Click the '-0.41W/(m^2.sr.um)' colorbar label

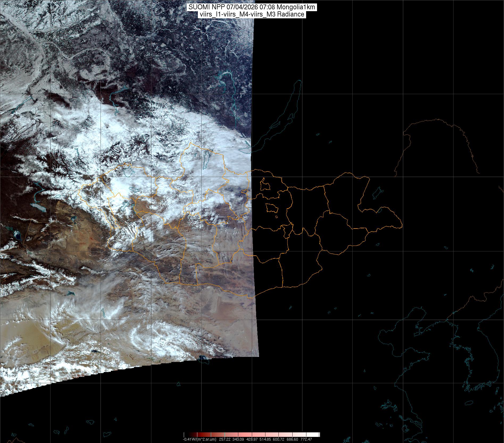pyautogui.click(x=199, y=439)
